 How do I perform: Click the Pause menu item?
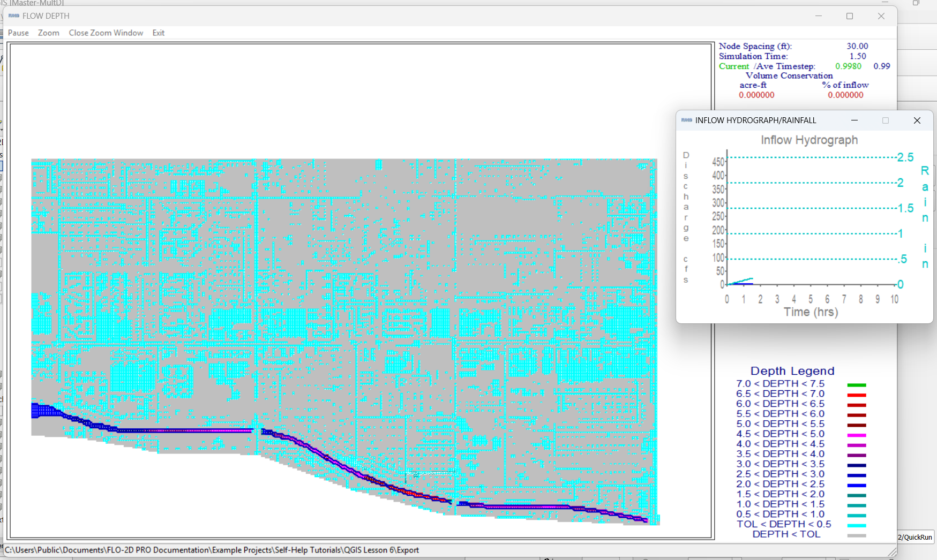click(x=18, y=33)
